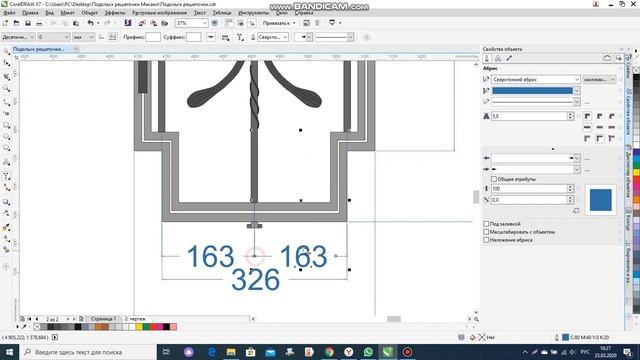This screenshot has width=640, height=360.
Task: Open the outline color dropdown
Action: coord(576,91)
